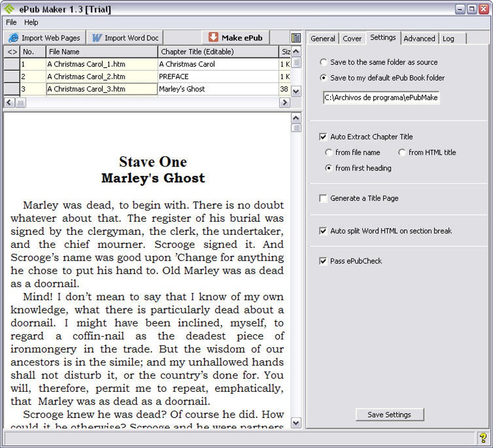Switch to the Cover tab
The image size is (493, 448).
point(352,38)
